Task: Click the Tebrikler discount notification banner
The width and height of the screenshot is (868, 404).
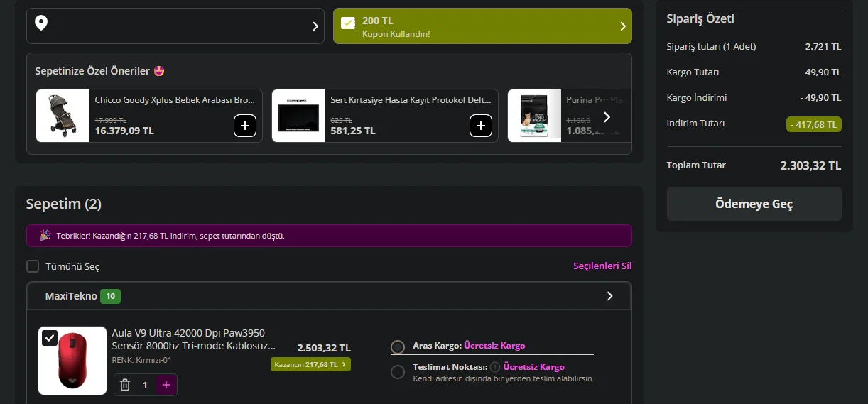Action: click(329, 236)
